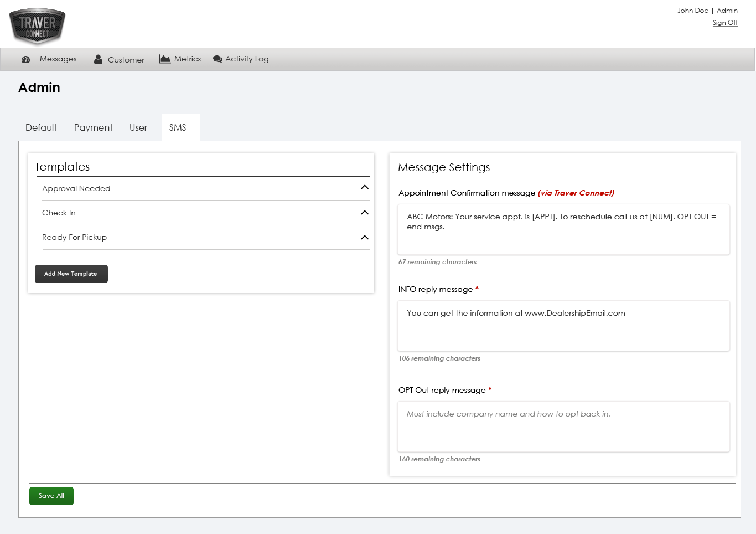Click into the INFO reply message field
This screenshot has height=534, width=756.
pos(563,326)
